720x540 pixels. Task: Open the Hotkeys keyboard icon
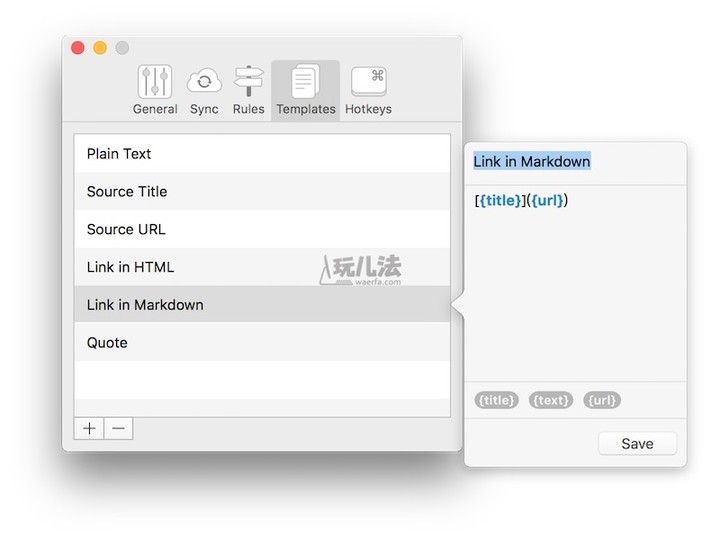pyautogui.click(x=368, y=82)
